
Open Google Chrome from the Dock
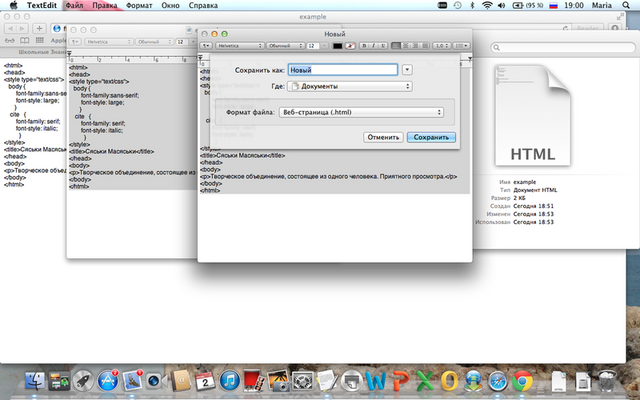coord(522,382)
